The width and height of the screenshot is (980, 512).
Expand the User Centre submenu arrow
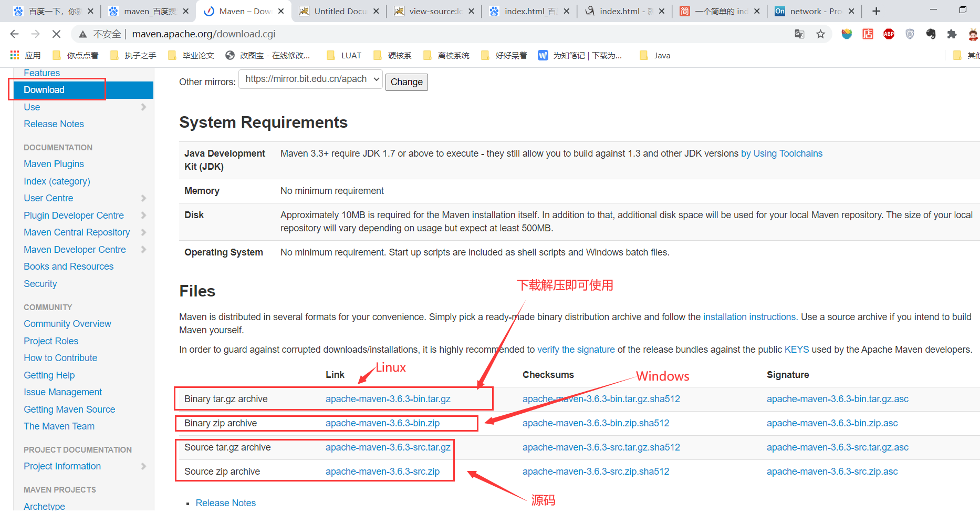point(143,198)
